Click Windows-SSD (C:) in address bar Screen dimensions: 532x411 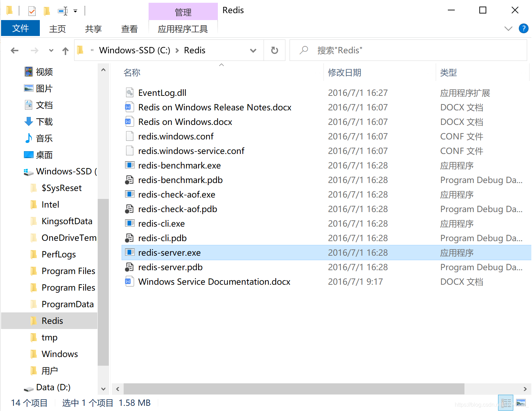pos(134,50)
